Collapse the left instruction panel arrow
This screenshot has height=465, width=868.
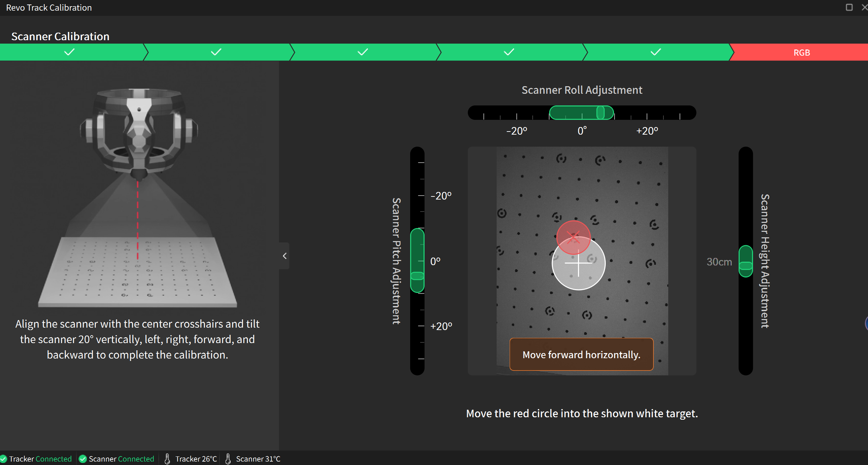click(x=285, y=256)
